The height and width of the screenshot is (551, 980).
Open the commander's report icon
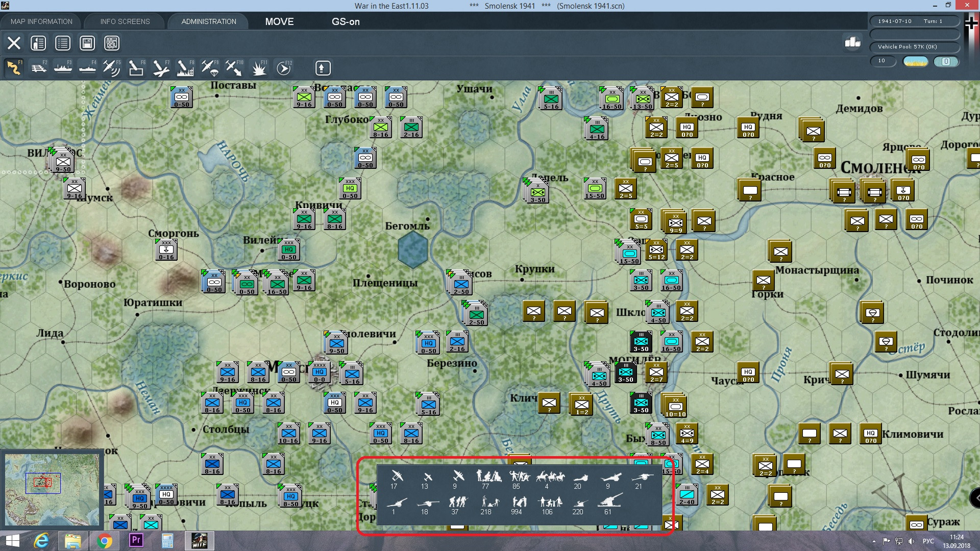tap(38, 43)
